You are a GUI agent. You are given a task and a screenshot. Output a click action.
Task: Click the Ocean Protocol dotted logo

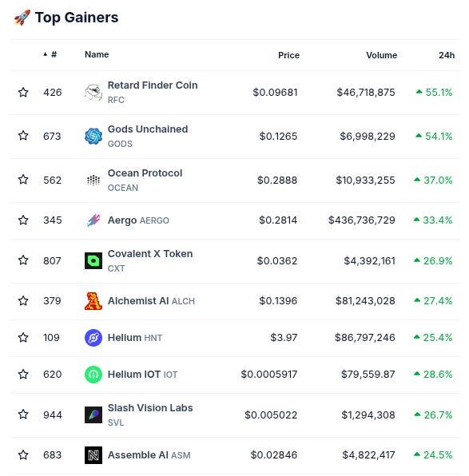(x=93, y=180)
